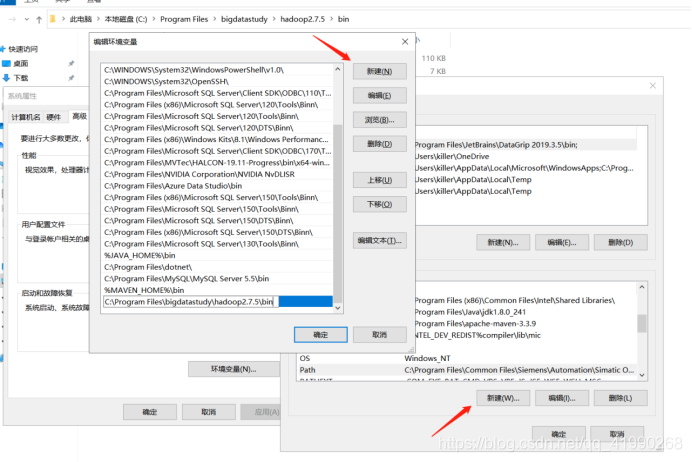Image resolution: width=692 pixels, height=462 pixels.
Task: Expand chevron after bigdatastudy breadcrumb
Action: (x=274, y=19)
